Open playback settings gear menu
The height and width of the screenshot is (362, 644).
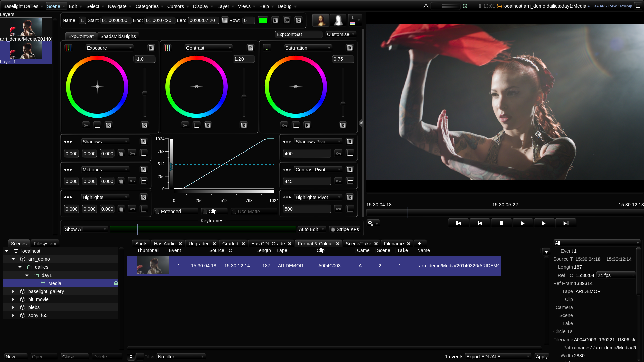point(373,223)
